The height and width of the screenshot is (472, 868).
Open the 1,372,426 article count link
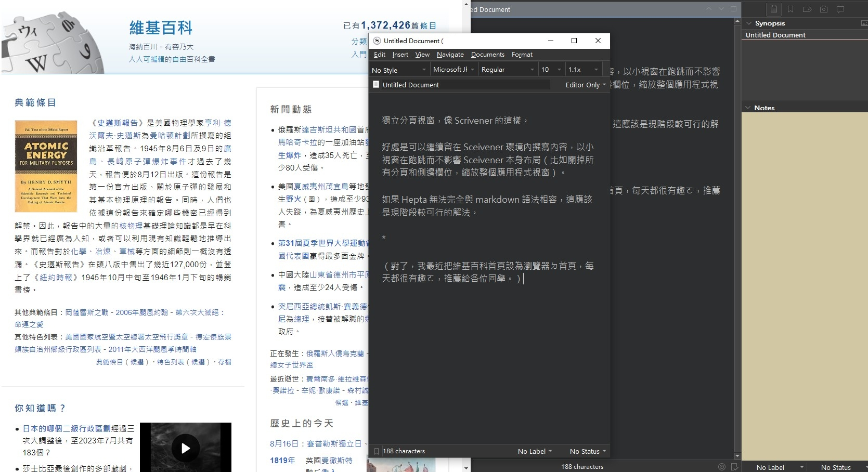click(385, 25)
